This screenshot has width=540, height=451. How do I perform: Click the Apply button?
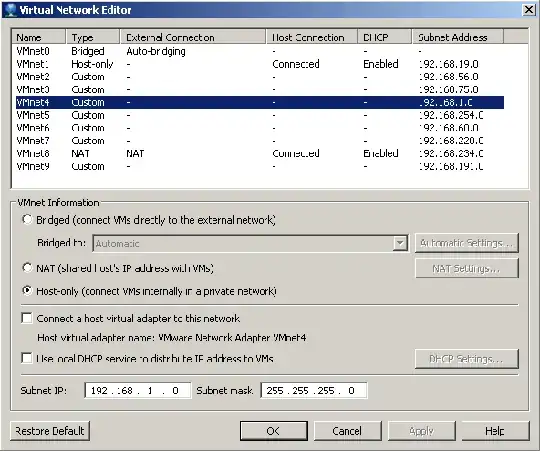422,431
